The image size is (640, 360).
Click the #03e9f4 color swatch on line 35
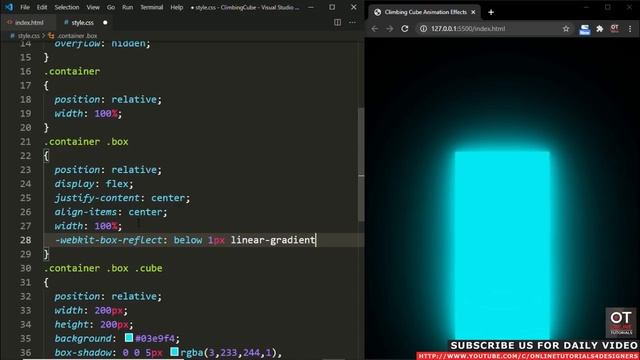pyautogui.click(x=129, y=338)
